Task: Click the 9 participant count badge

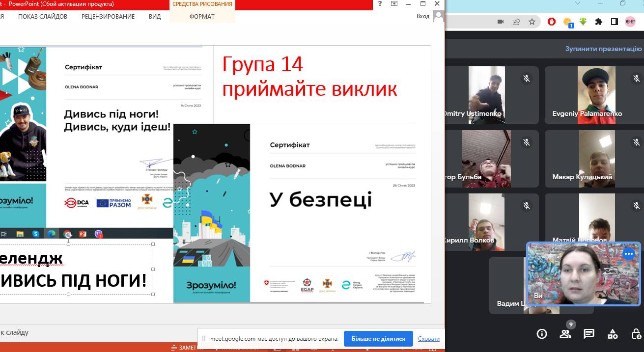Action: (570, 324)
